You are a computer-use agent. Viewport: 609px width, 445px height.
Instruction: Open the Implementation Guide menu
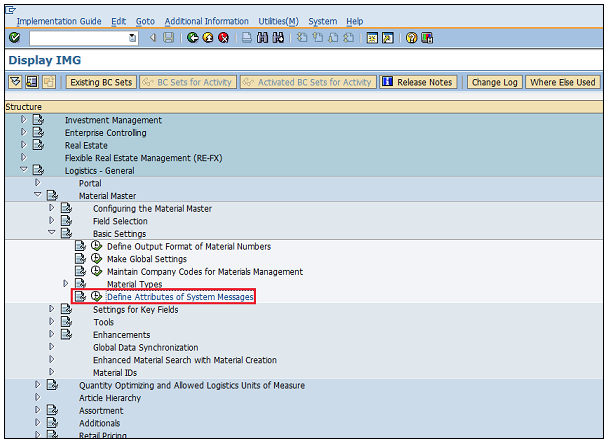coord(59,21)
